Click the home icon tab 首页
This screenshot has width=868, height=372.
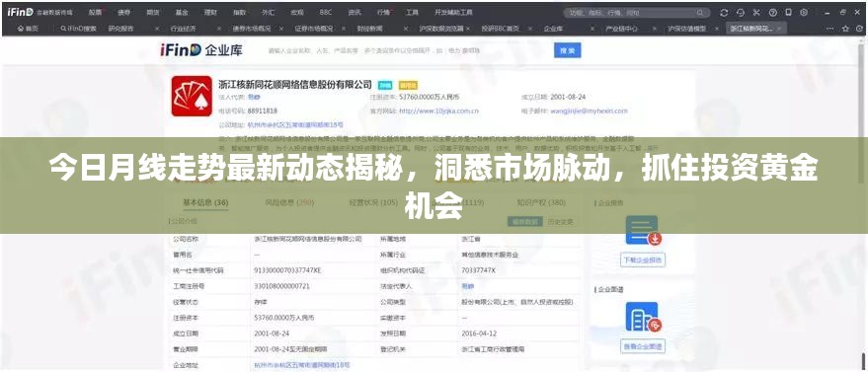point(28,28)
